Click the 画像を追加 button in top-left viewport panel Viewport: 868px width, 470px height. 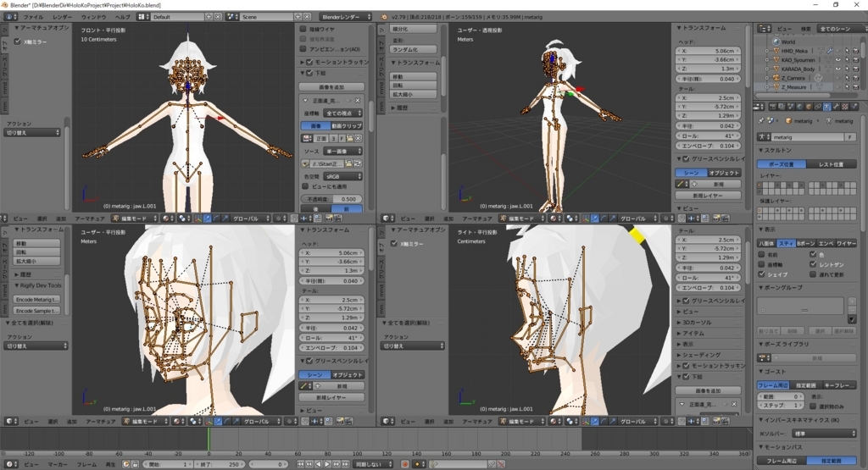pos(331,87)
